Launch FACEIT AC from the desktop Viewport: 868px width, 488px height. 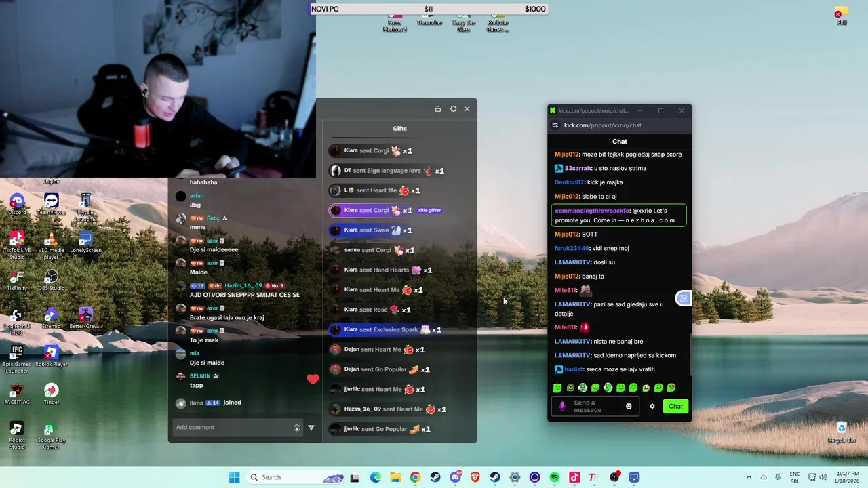pyautogui.click(x=17, y=394)
